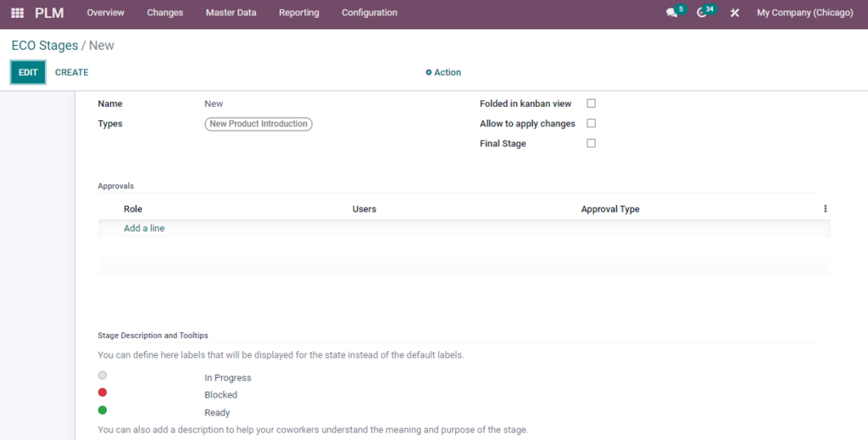Click the EDIT button

pos(28,73)
